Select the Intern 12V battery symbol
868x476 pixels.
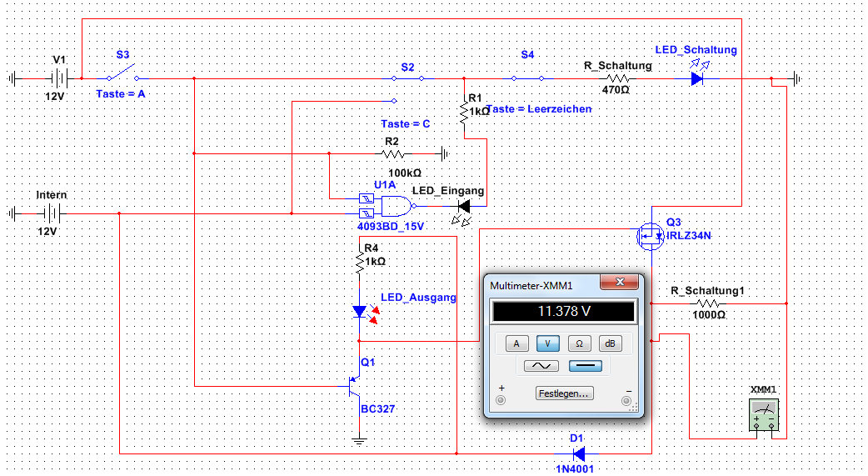[51, 213]
